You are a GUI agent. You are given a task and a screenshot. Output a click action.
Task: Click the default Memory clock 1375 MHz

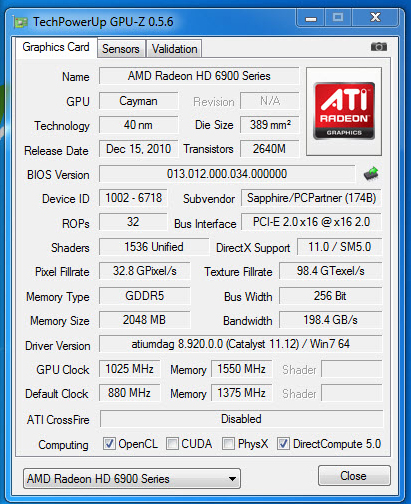click(x=242, y=393)
